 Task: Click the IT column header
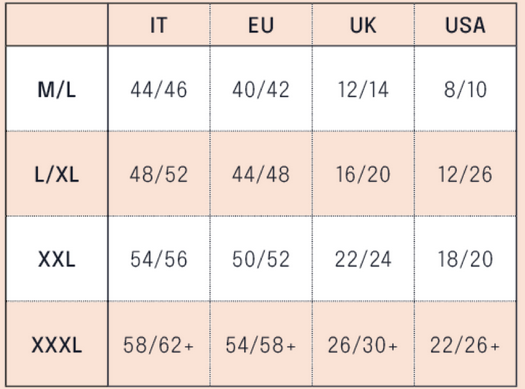pos(159,25)
